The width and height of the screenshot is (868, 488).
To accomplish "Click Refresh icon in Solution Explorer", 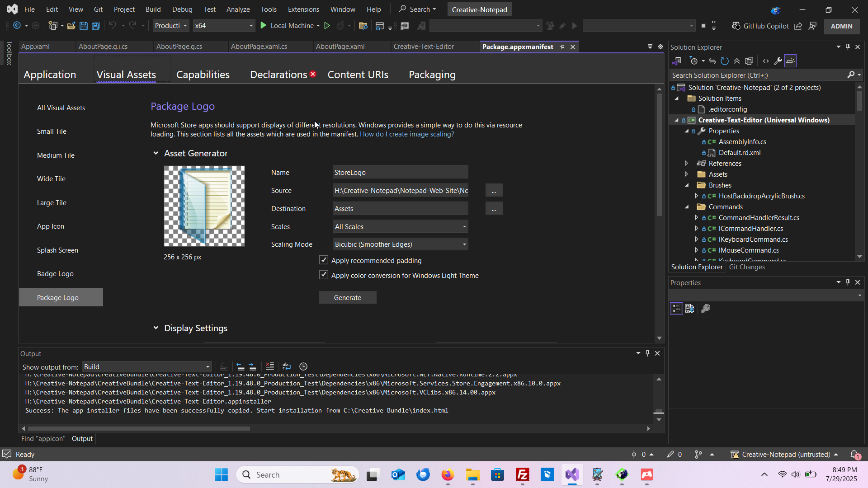I will [725, 61].
